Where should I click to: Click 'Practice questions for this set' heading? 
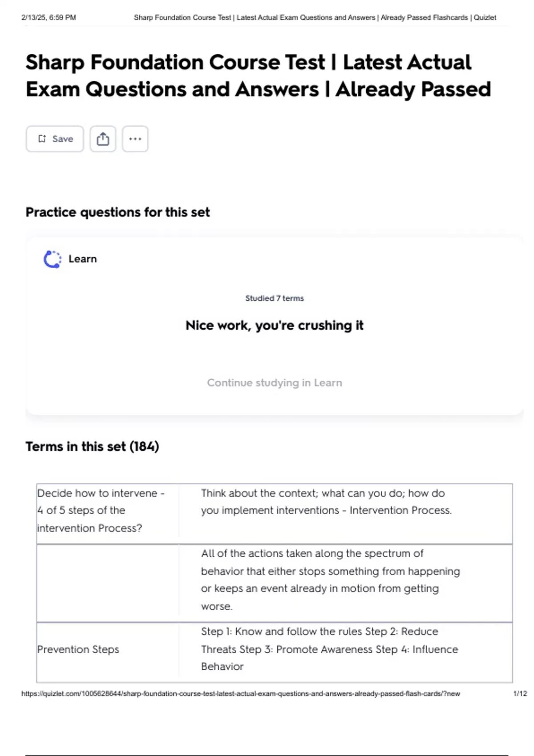coord(117,213)
